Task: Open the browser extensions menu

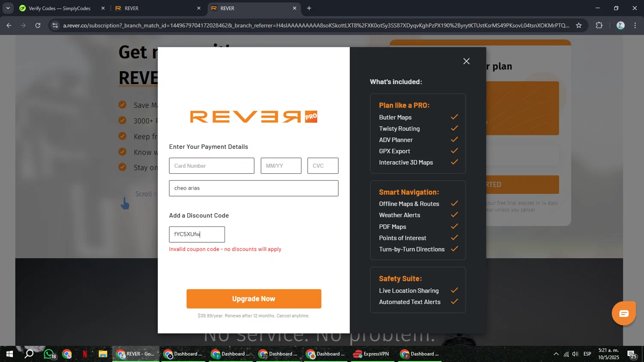Action: (599, 25)
